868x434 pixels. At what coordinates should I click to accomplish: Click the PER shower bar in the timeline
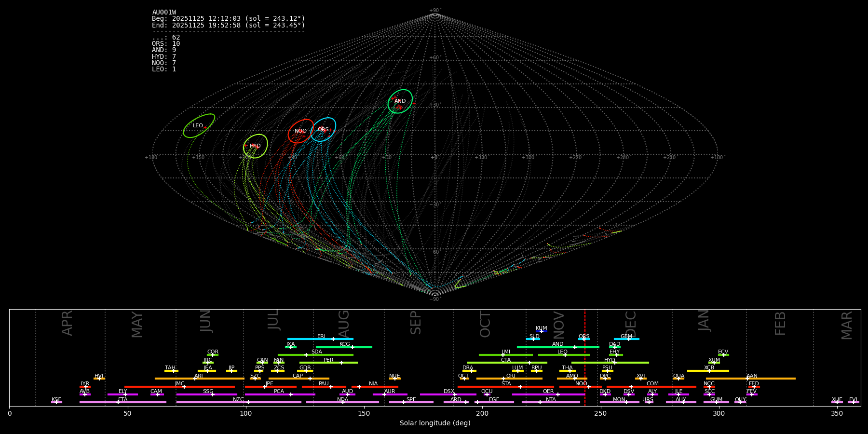pos(328,363)
